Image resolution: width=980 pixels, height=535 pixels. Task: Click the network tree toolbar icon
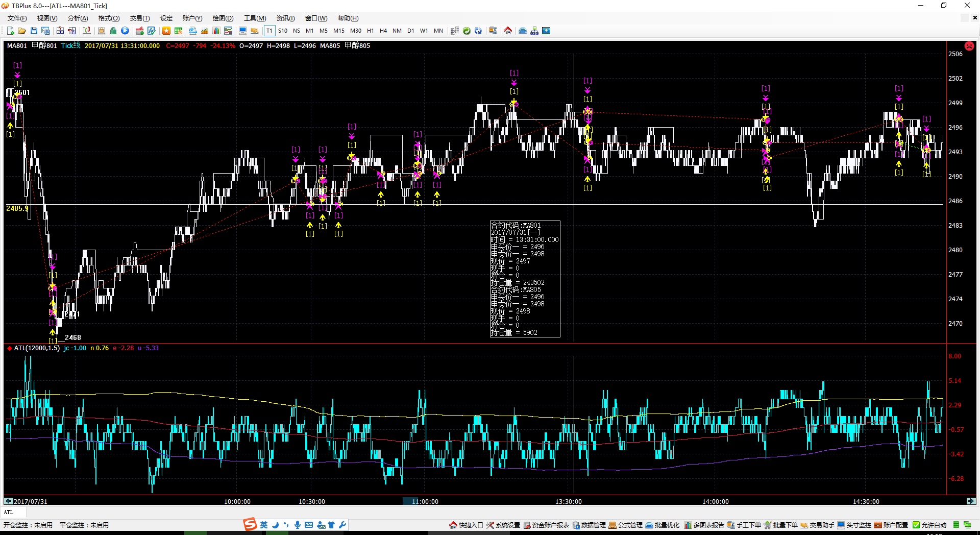pos(534,31)
